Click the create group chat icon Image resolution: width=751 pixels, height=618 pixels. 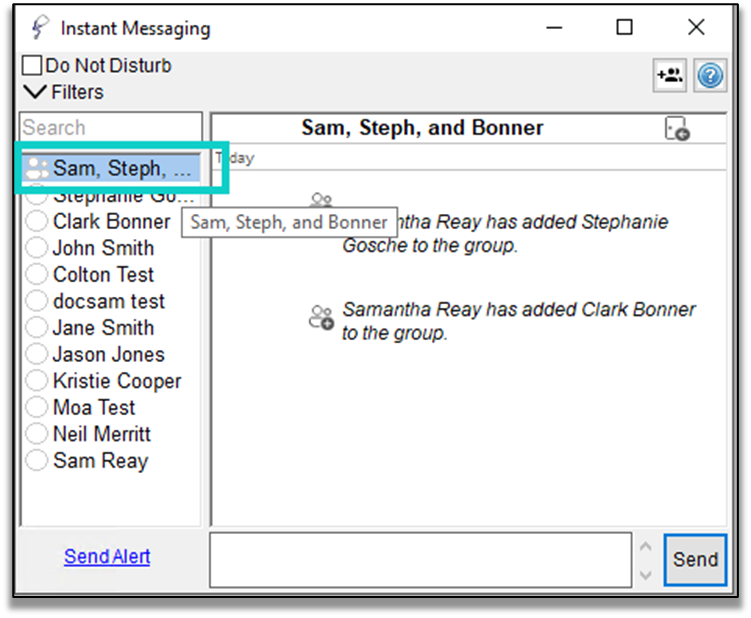(669, 76)
